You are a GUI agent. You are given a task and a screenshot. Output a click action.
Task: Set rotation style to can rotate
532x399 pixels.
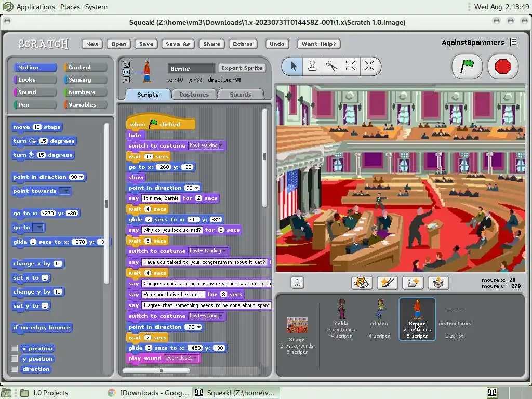(126, 64)
